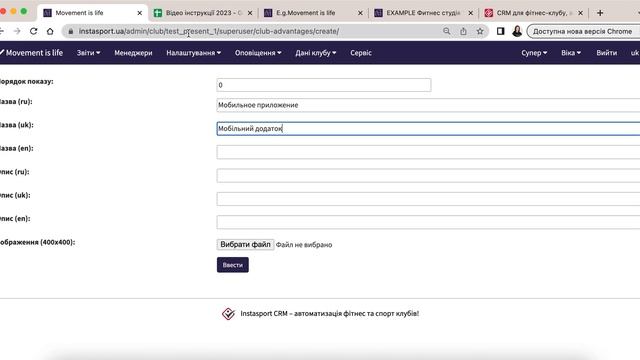
Task: Open the browser side panel icon
Action: 500,31
